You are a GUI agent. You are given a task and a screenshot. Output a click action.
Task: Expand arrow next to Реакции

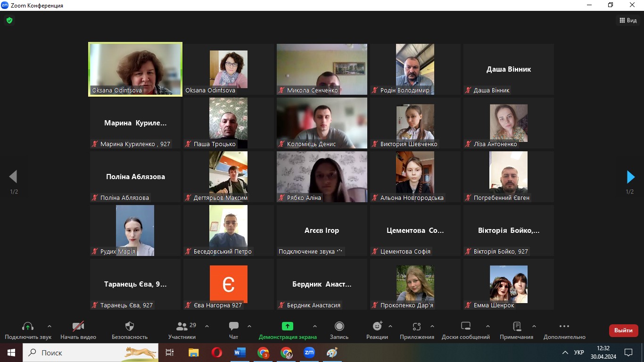[x=390, y=326]
